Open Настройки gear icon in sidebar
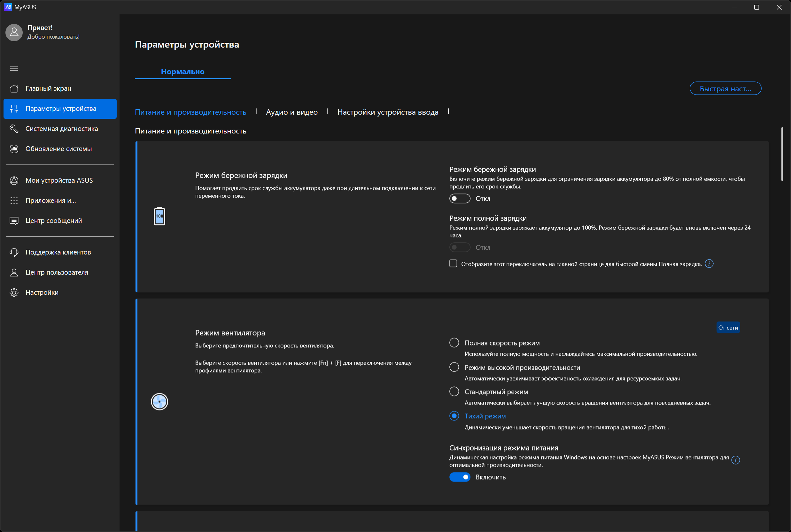 click(x=14, y=293)
